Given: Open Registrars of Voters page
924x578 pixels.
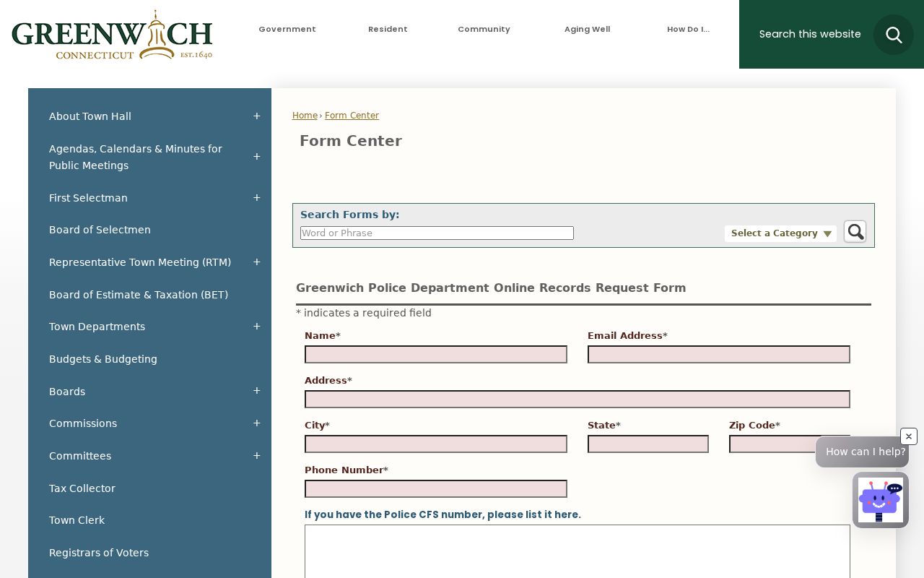Looking at the screenshot, I should pyautogui.click(x=99, y=553).
